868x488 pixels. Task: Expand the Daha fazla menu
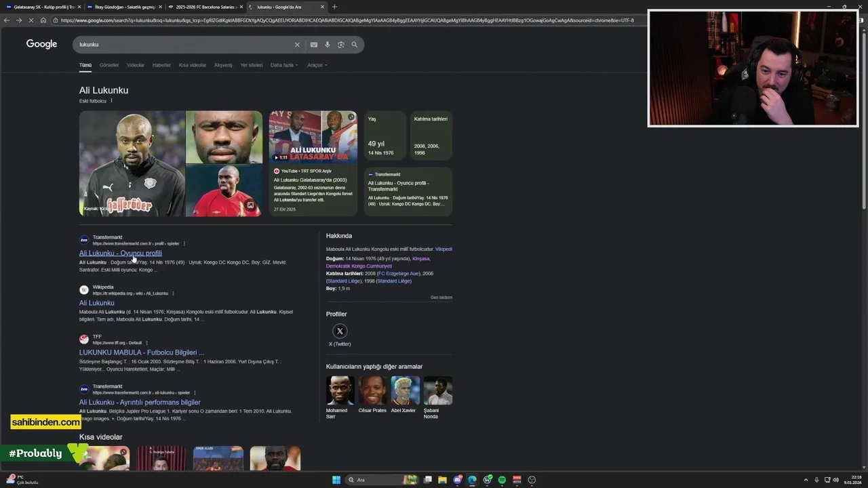pyautogui.click(x=284, y=65)
